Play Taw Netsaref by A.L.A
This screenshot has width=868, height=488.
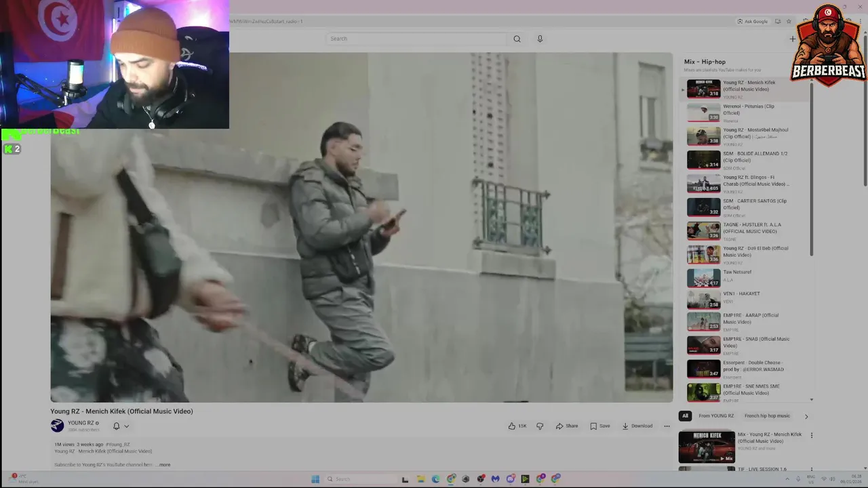(x=746, y=278)
